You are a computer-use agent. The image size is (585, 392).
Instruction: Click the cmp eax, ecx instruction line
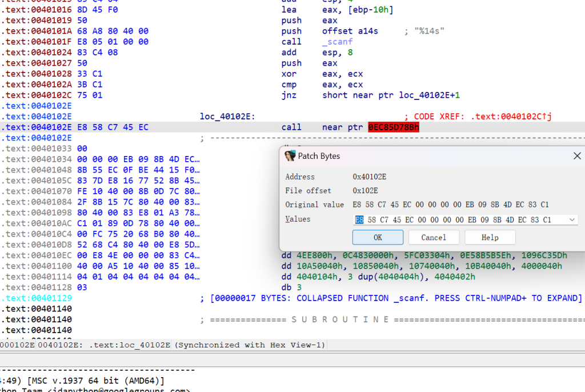point(322,85)
